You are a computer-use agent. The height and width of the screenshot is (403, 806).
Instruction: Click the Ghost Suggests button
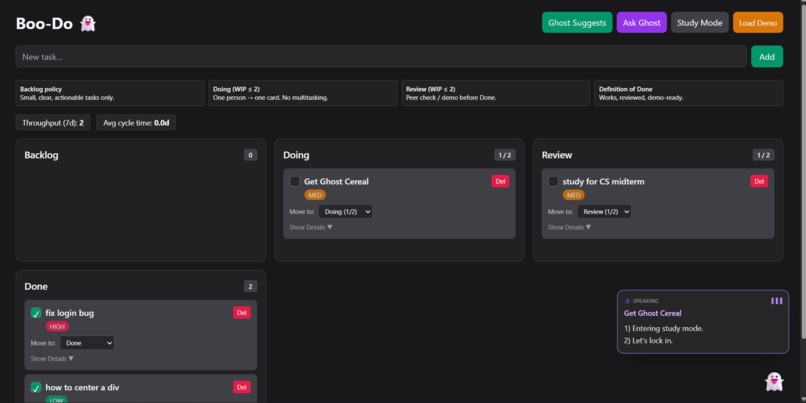tap(577, 23)
